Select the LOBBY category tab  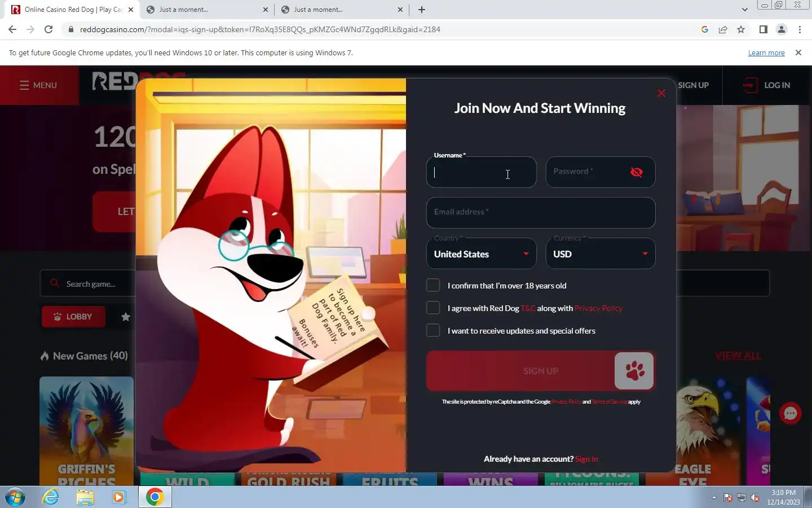pos(73,317)
